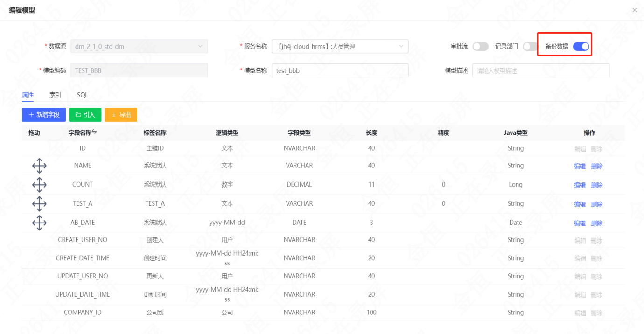
Task: Click the 字段类型 column header
Action: pos(299,132)
